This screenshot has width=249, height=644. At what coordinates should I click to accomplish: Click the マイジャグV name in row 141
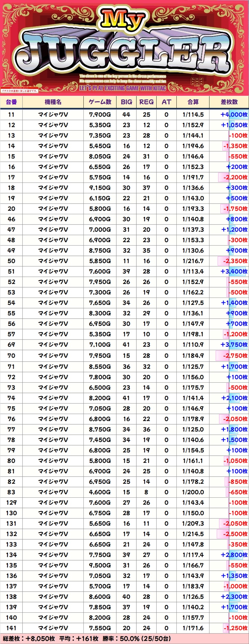point(53,628)
